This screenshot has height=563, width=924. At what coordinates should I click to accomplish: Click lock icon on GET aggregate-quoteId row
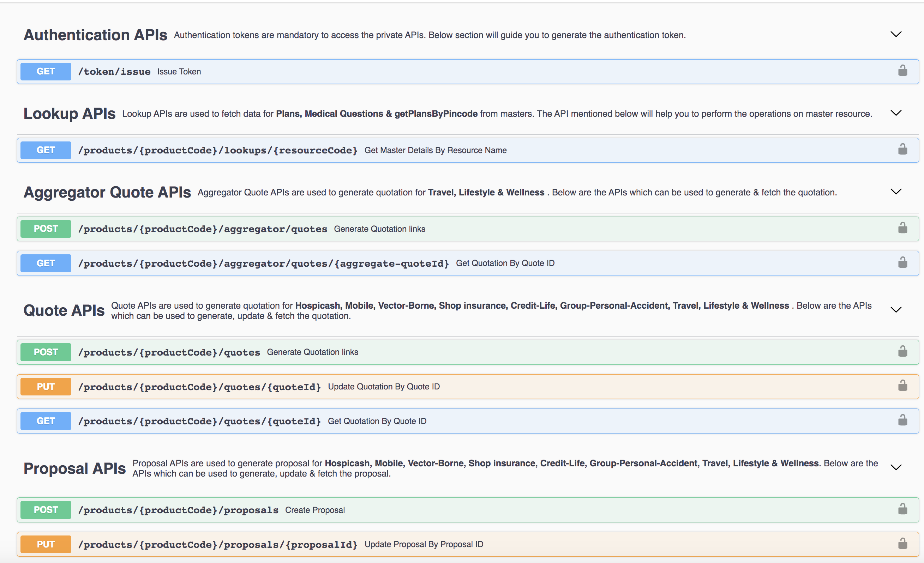click(902, 262)
